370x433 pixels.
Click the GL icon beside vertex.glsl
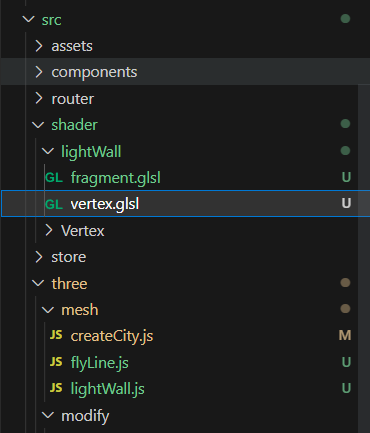[54, 204]
